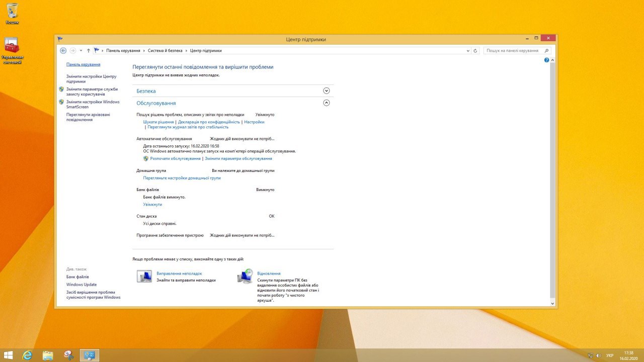Click the Forward navigation arrow
This screenshot has height=362, width=644.
click(73, 50)
